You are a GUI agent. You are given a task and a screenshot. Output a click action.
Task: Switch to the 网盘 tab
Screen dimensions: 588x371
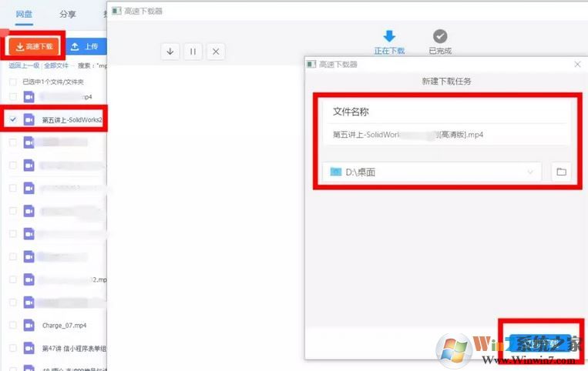click(x=24, y=14)
